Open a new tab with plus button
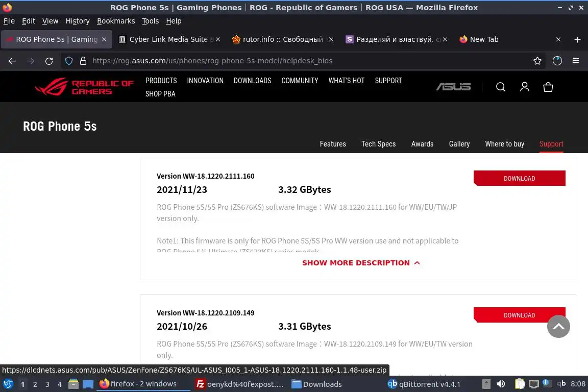Viewport: 588px width, 392px height. [x=577, y=39]
